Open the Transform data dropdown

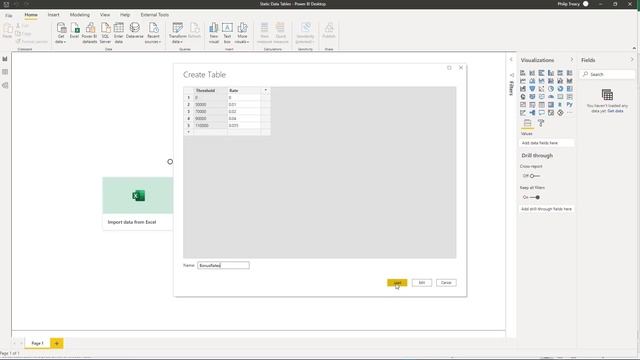[177, 33]
